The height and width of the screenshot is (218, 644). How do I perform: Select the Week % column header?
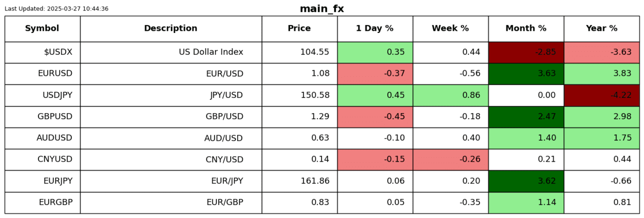coord(450,29)
